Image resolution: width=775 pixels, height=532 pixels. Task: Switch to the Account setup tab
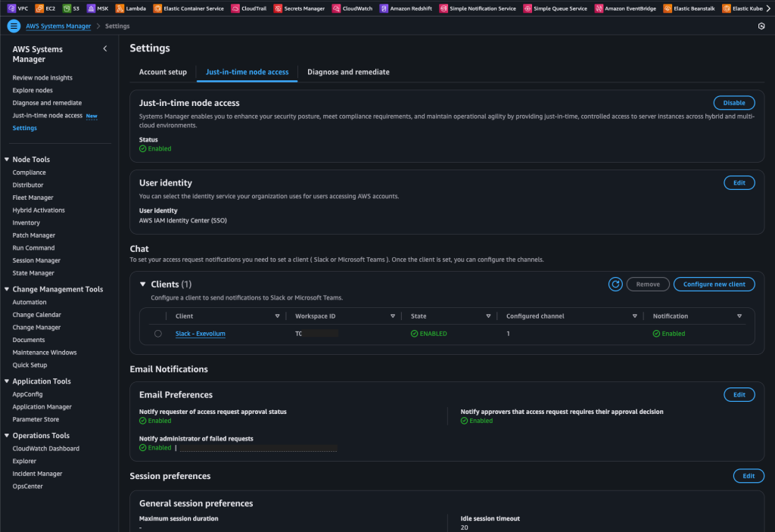(x=163, y=72)
